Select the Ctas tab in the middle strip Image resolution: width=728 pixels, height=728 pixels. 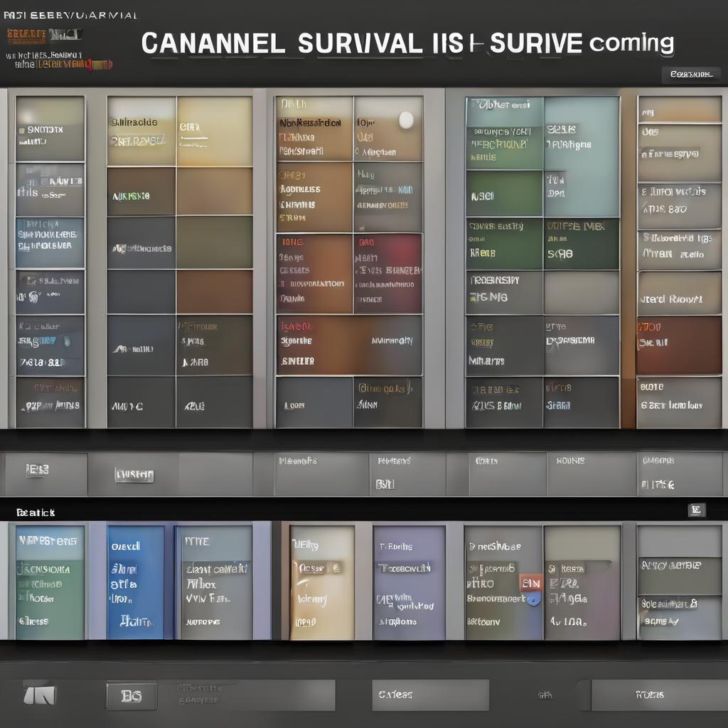[486, 461]
